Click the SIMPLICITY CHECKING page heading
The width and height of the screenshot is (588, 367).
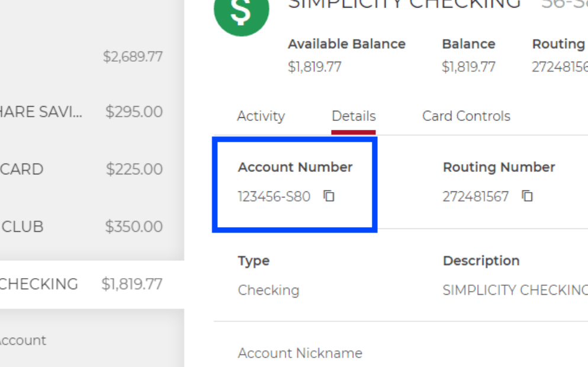[404, 4]
